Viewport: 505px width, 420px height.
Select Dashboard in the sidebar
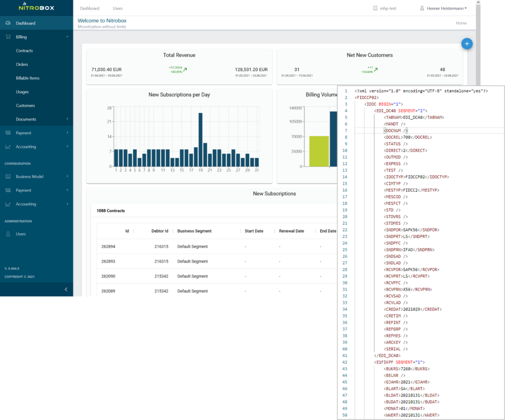tap(36, 23)
